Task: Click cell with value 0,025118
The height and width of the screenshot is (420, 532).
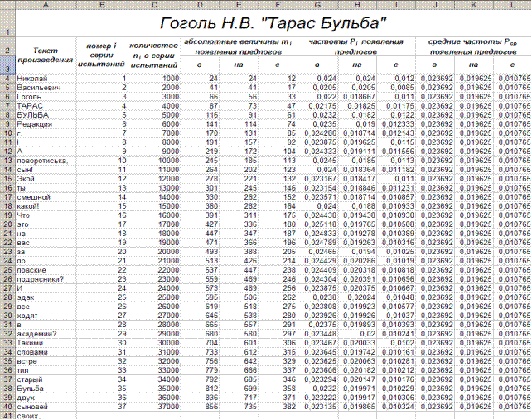Action: pos(317,224)
